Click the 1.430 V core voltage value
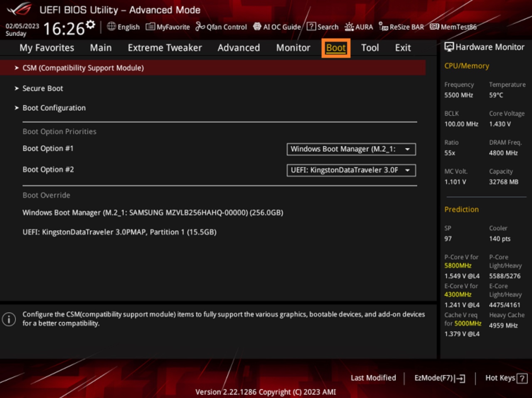The image size is (532, 398). (x=500, y=124)
